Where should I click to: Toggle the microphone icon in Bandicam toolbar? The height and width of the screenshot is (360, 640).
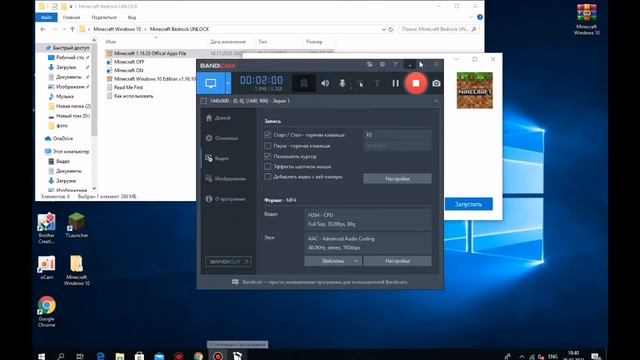pyautogui.click(x=342, y=83)
